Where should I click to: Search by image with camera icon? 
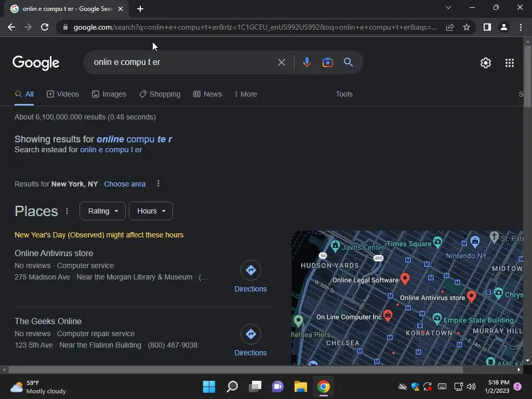coord(327,62)
